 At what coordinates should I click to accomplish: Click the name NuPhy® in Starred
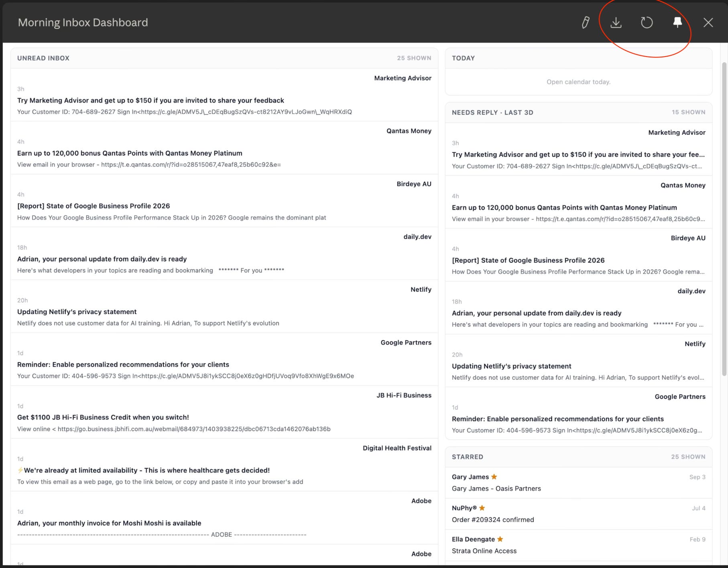click(464, 508)
